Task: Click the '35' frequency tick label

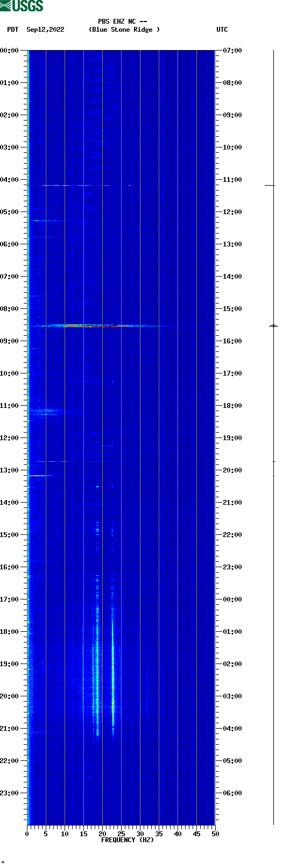Action: click(x=159, y=834)
